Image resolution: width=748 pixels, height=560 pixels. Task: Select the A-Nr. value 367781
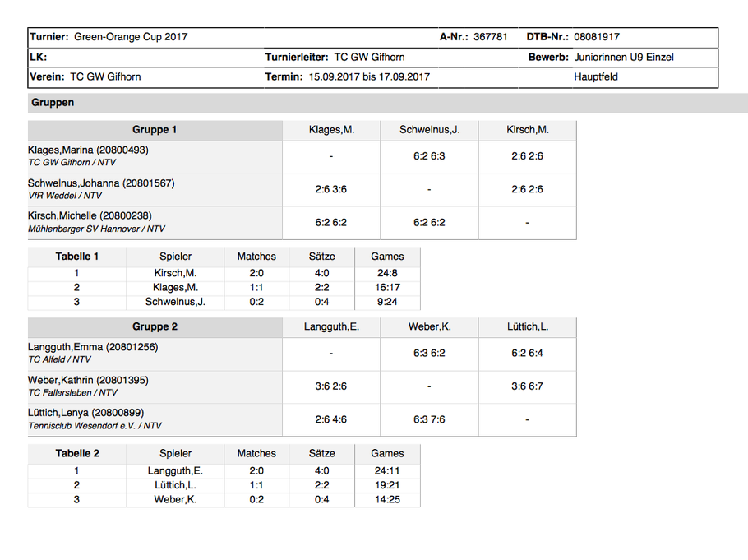pos(491,37)
